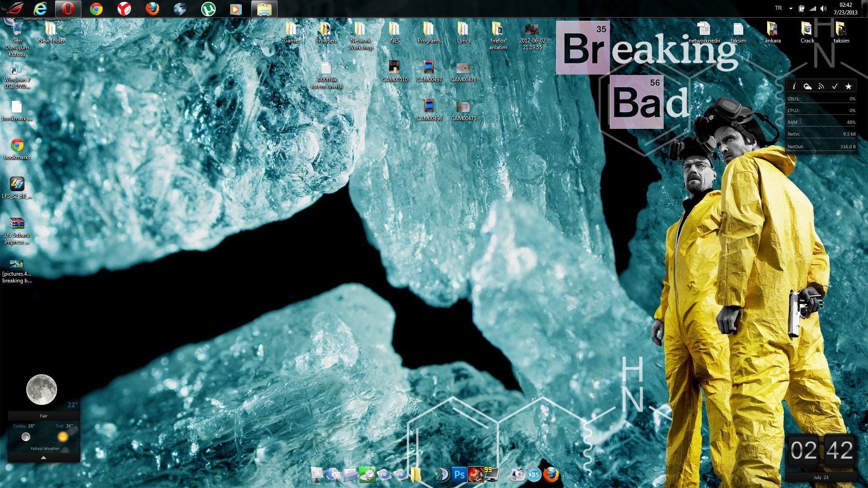Click Show desktop strip by clock
The image size is (868, 488).
coord(864,9)
